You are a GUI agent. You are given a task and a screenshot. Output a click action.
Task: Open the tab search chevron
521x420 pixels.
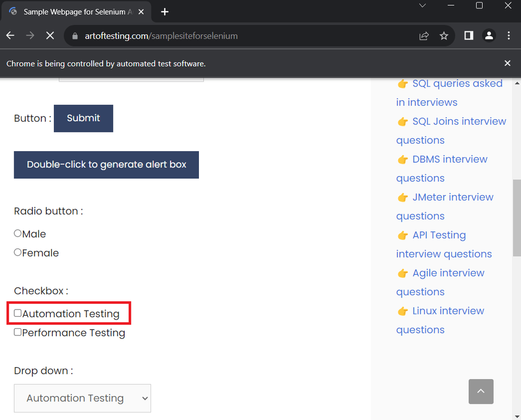[x=422, y=6]
